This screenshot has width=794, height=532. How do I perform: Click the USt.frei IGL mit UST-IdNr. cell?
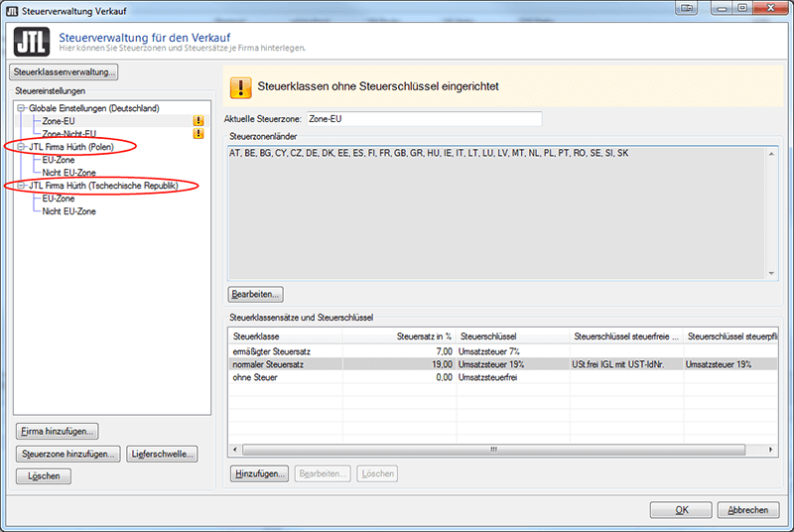coord(626,364)
